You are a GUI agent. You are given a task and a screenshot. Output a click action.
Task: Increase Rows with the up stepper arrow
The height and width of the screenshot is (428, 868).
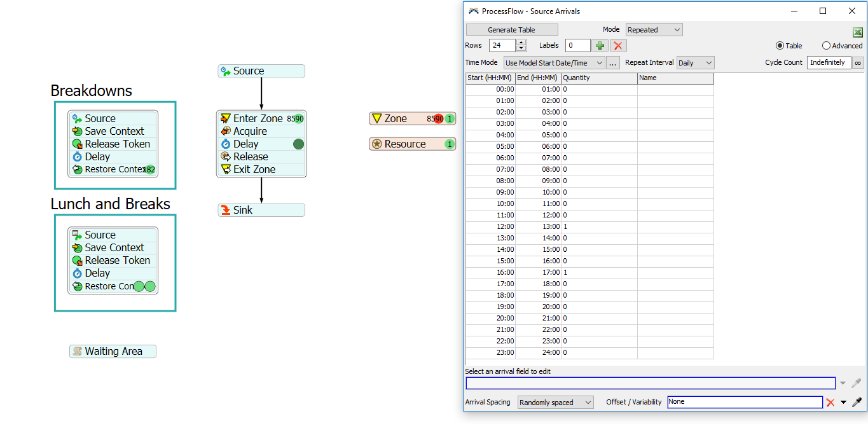[521, 43]
